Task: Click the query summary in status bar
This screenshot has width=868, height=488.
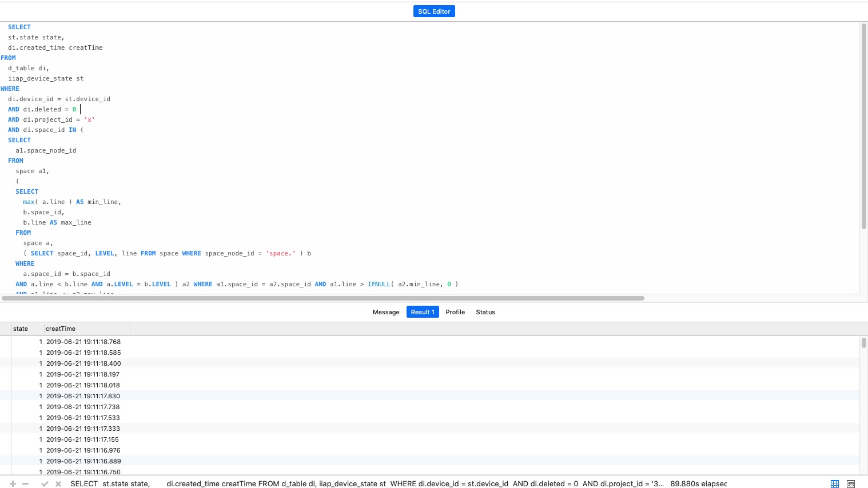Action: [x=367, y=483]
